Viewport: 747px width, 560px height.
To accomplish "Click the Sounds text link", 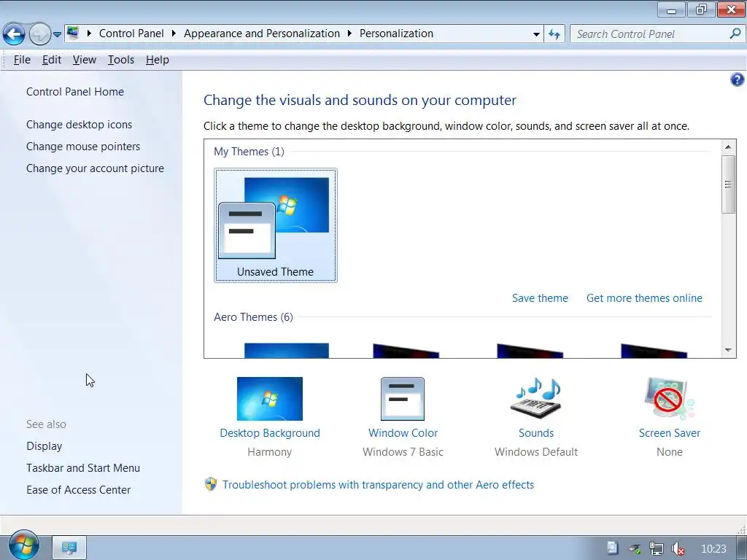I will point(536,433).
